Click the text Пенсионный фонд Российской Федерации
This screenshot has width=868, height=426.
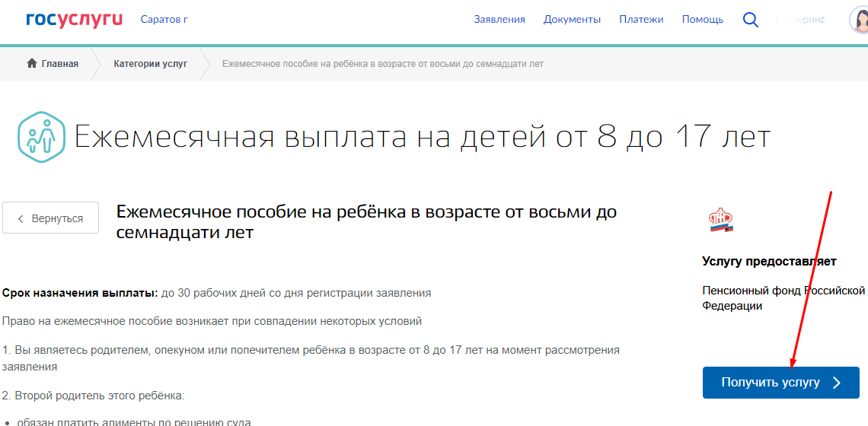coord(783,298)
